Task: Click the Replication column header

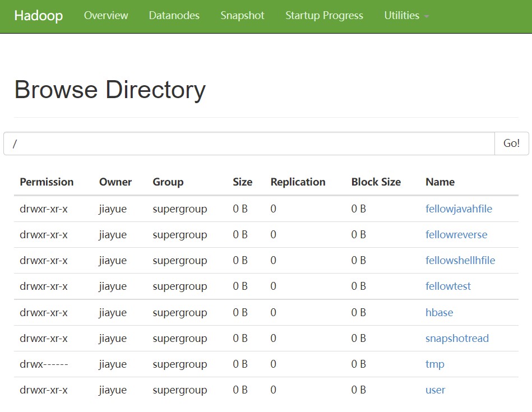Action: pos(298,182)
